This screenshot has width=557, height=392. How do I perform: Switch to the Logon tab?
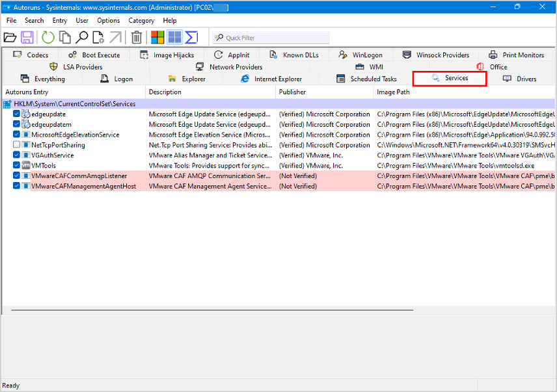pos(116,79)
